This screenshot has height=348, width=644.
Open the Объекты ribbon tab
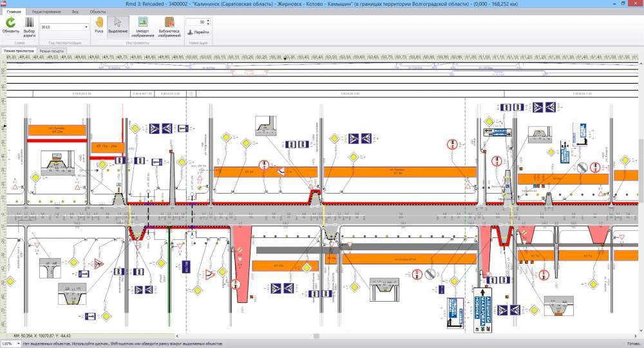click(x=98, y=12)
